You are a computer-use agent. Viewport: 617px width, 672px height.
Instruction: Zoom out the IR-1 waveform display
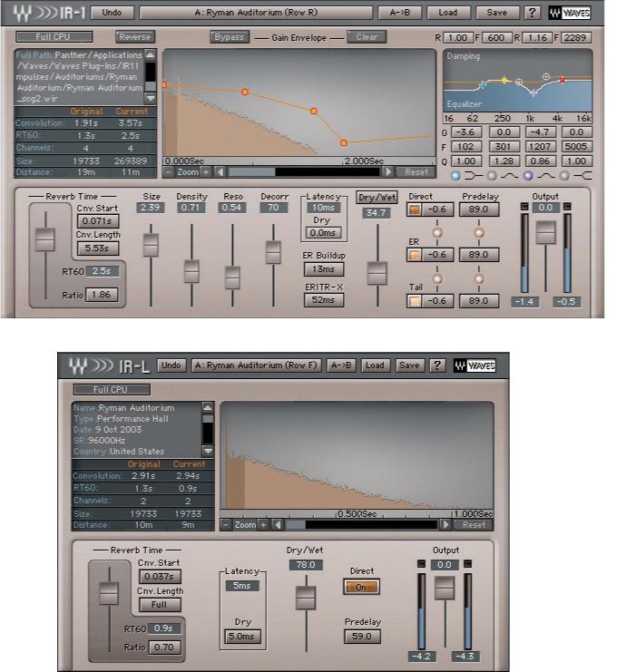pos(169,172)
